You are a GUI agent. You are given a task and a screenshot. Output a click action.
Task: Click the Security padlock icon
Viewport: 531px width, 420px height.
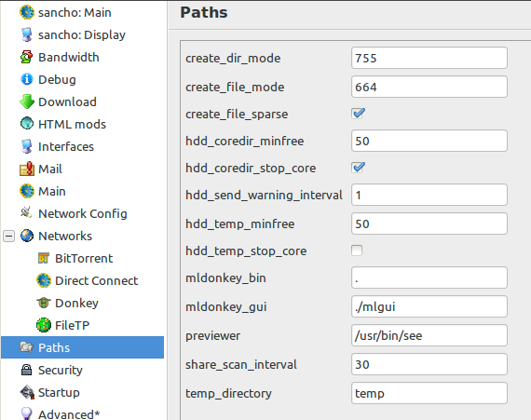(x=26, y=370)
